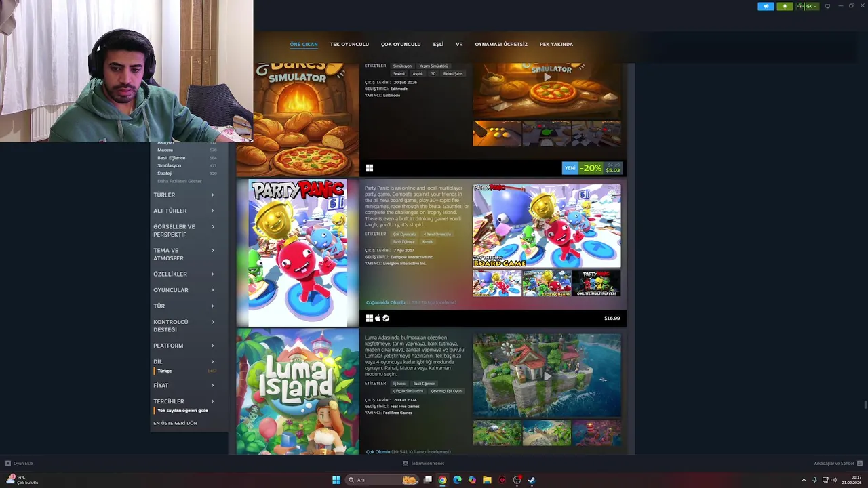Select Party Panic main screenshot
868x488 pixels.
click(547, 226)
